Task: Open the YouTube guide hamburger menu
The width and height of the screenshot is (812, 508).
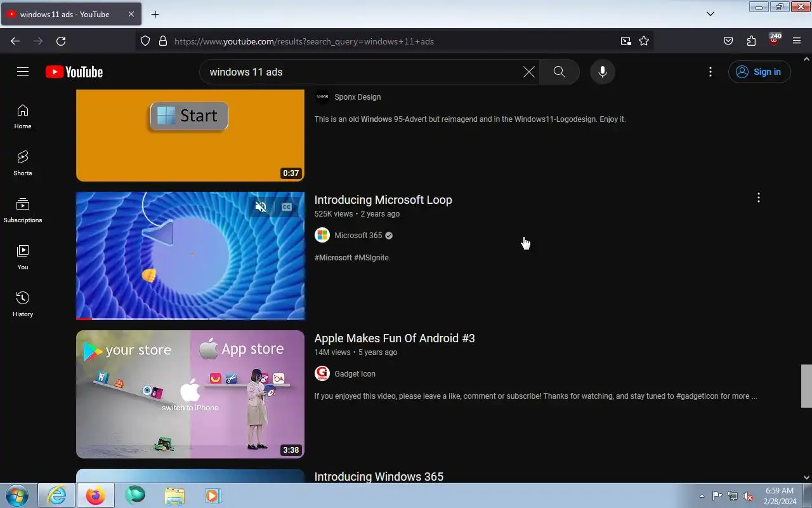Action: pyautogui.click(x=23, y=72)
